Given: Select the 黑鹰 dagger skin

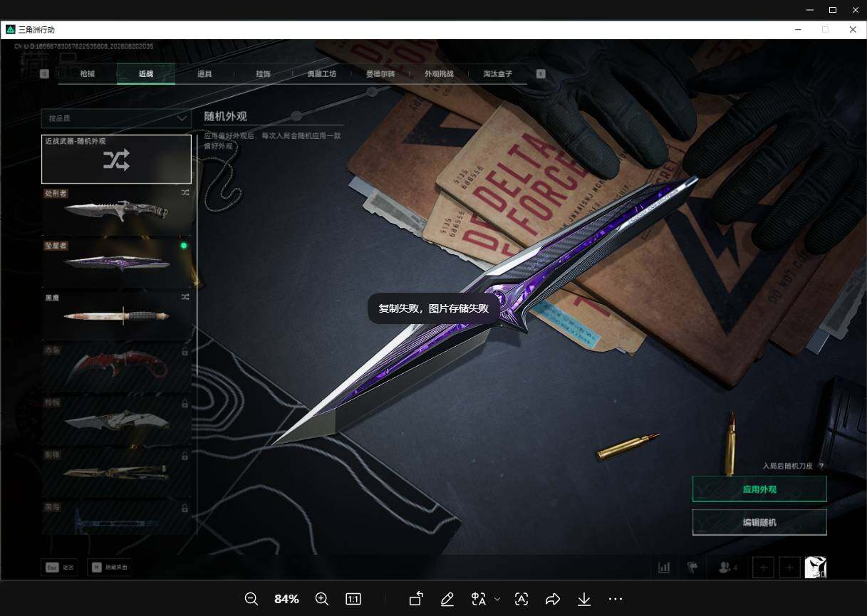Looking at the screenshot, I should pos(116,315).
